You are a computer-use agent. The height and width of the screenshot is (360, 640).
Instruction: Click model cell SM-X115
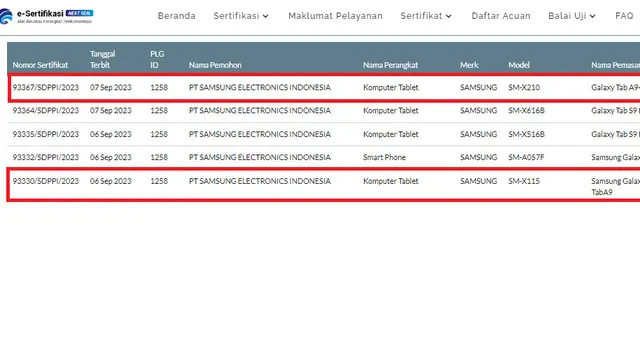pyautogui.click(x=524, y=181)
